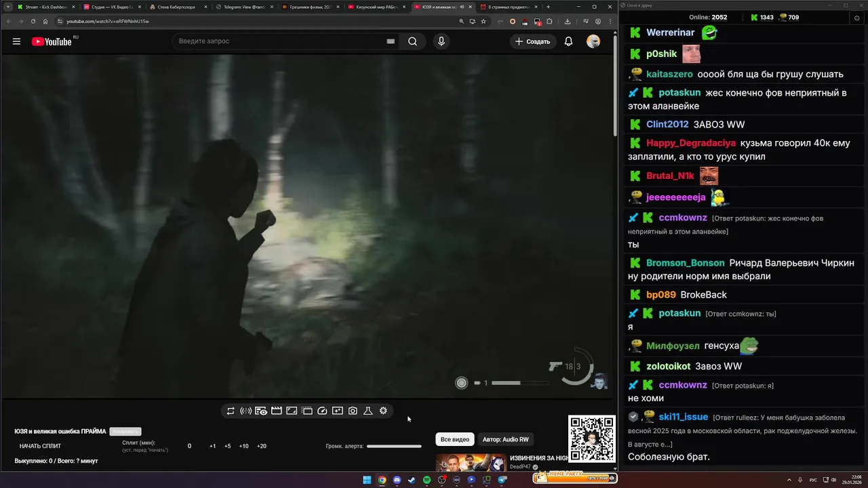Switch to the Стена Киберпозора tab

pyautogui.click(x=178, y=7)
